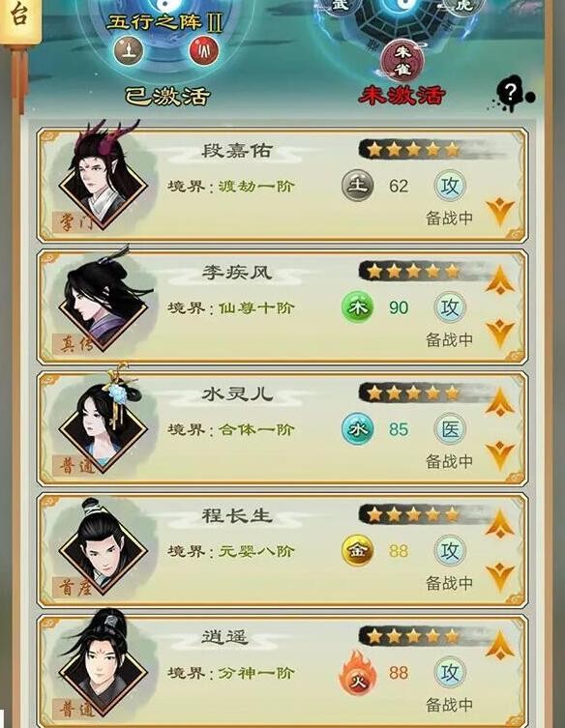Move 段嘉佑 down with the down chevron
The height and width of the screenshot is (728, 565).
pyautogui.click(x=500, y=213)
